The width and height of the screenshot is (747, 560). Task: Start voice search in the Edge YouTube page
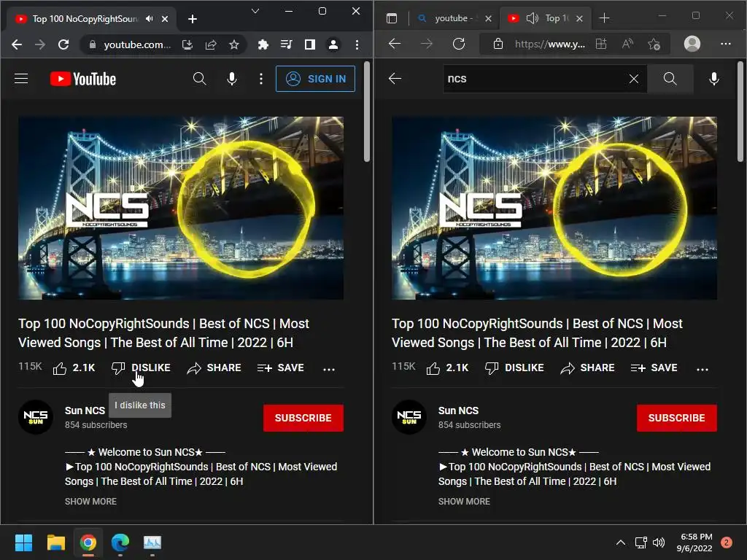713,79
